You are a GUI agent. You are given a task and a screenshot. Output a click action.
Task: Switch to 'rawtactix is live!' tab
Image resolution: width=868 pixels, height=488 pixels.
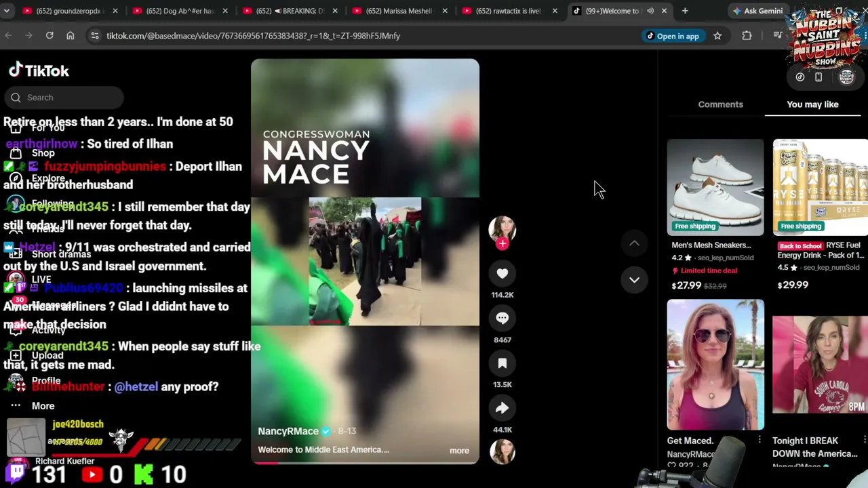(x=510, y=11)
